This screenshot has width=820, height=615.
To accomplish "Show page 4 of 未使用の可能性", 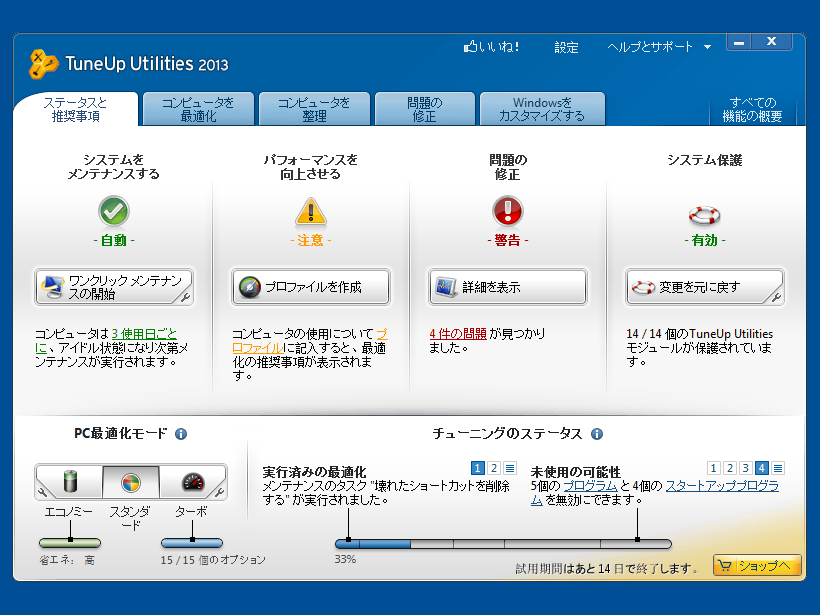I will (x=762, y=468).
